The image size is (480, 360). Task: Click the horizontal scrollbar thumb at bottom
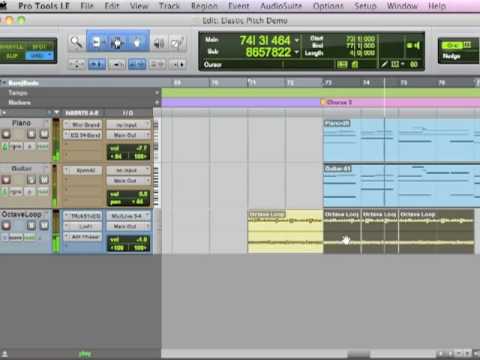[x=358, y=354]
